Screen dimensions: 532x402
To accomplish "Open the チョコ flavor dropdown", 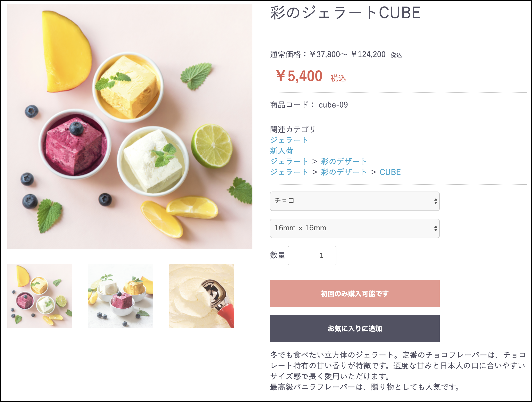I will [355, 201].
